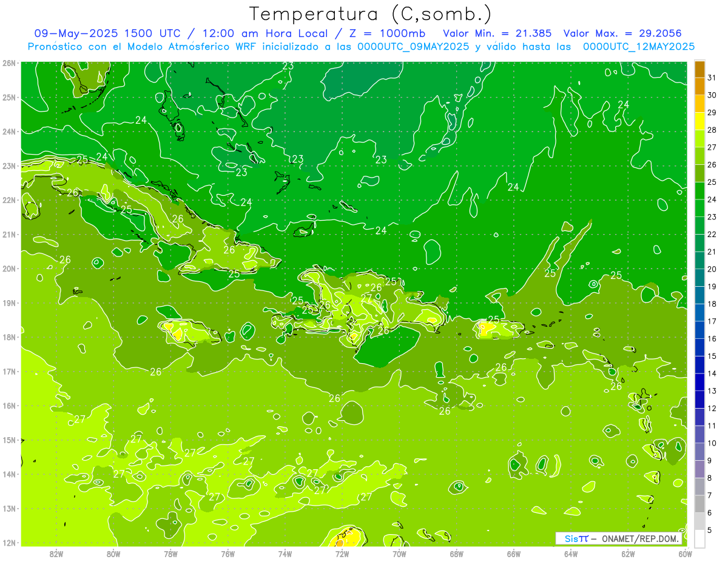Click the "14N" latitude label
This screenshot has height=562, width=728.
[x=9, y=474]
